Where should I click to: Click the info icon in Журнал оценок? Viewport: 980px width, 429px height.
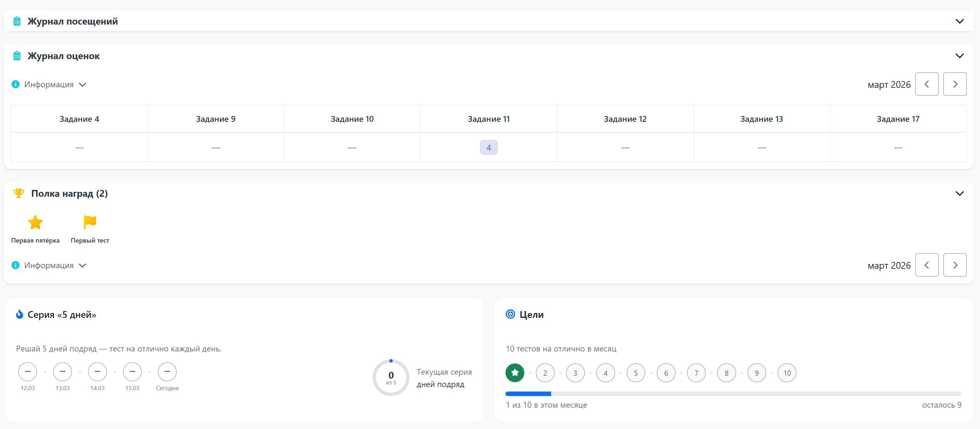pyautogui.click(x=16, y=84)
